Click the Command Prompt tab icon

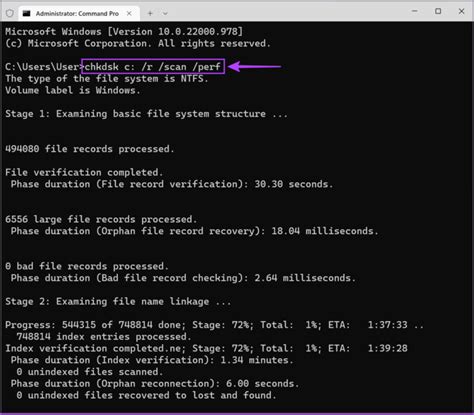[26, 13]
